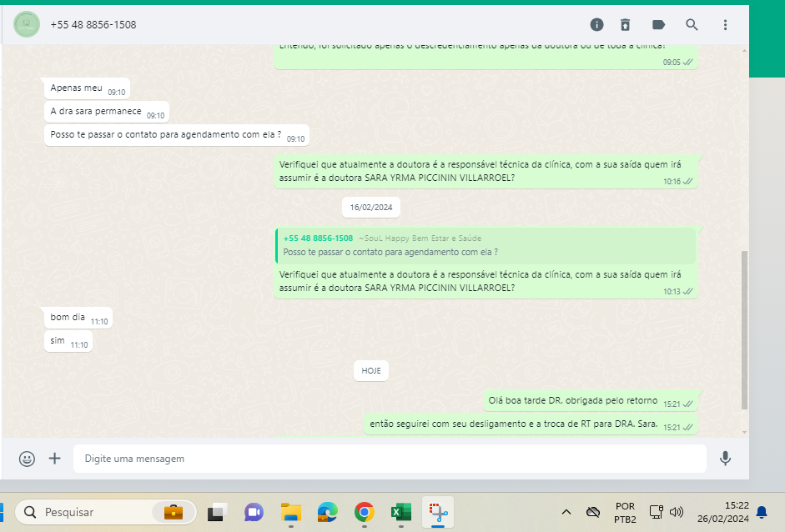This screenshot has height=532, width=785.
Task: Open File Explorer from taskbar
Action: [x=291, y=512]
